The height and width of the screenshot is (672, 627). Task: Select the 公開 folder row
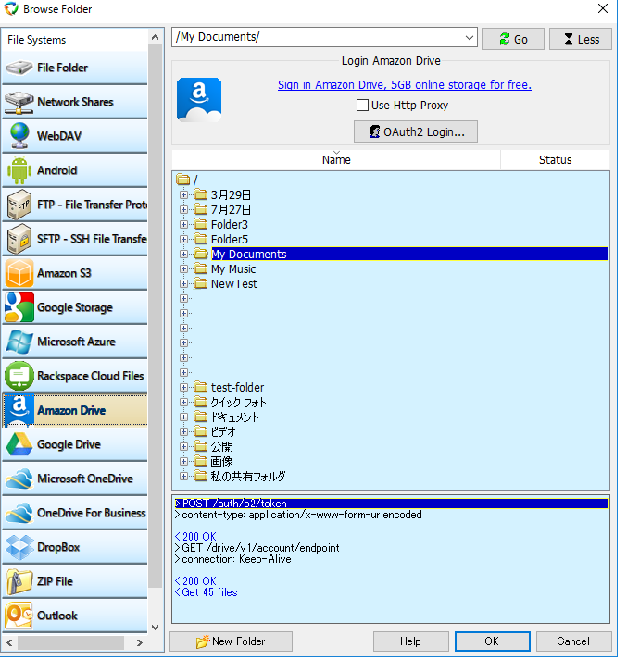click(221, 446)
